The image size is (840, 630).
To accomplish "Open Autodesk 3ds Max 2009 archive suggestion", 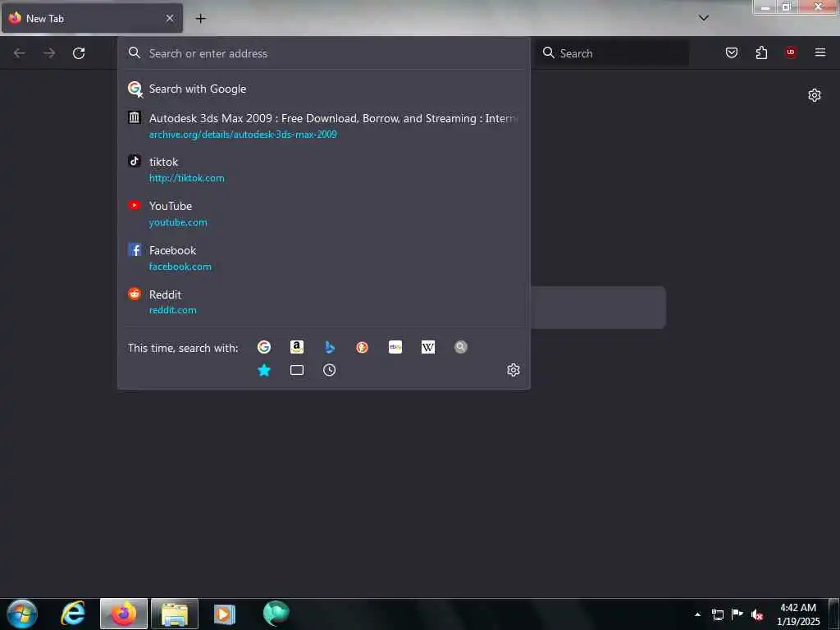I will [323, 126].
